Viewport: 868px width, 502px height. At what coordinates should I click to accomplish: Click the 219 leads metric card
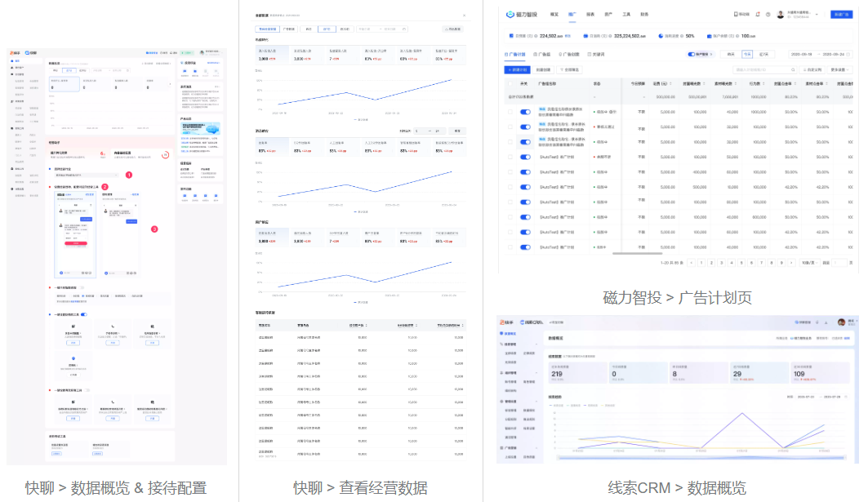tap(578, 373)
